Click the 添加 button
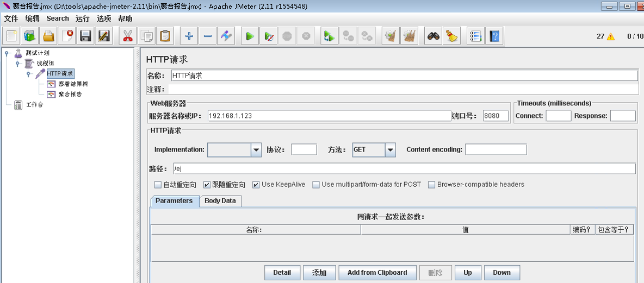The width and height of the screenshot is (644, 283). pyautogui.click(x=319, y=273)
